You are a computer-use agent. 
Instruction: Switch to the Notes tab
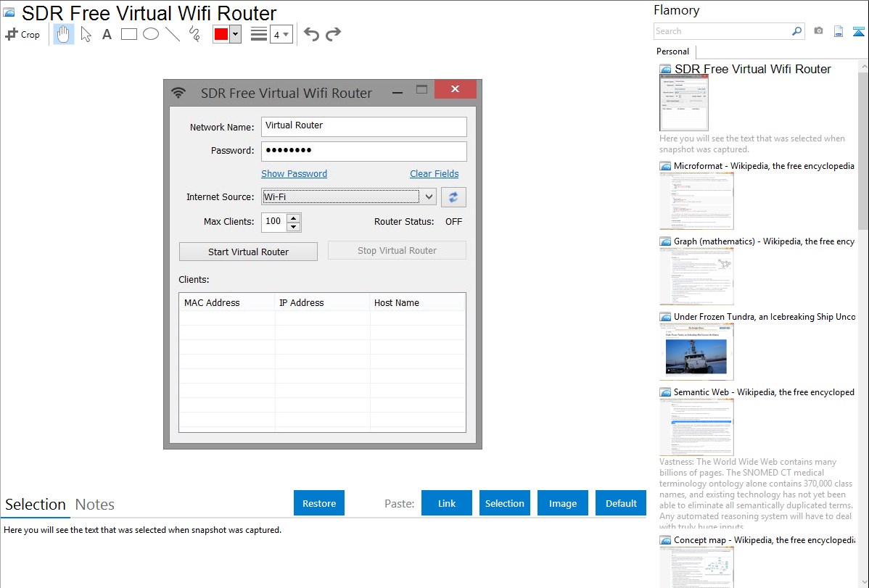pos(95,505)
